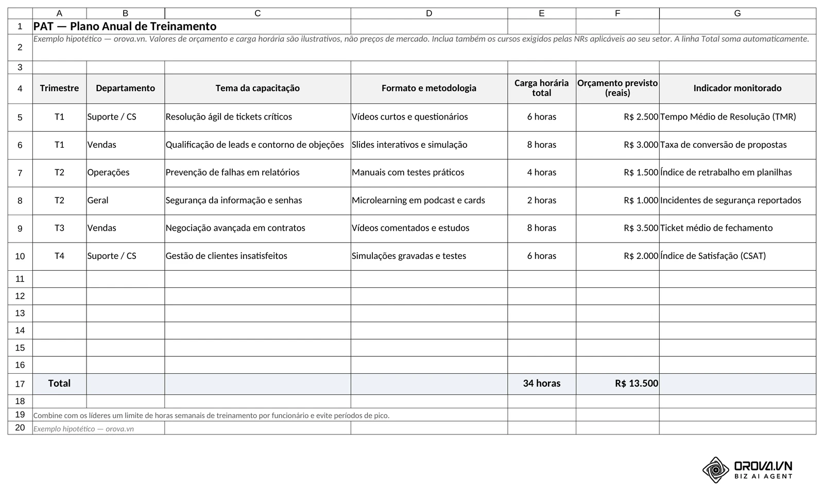Select 'Índice de Satisfação (CSAT)' cell
The height and width of the screenshot is (504, 824).
coord(737,256)
